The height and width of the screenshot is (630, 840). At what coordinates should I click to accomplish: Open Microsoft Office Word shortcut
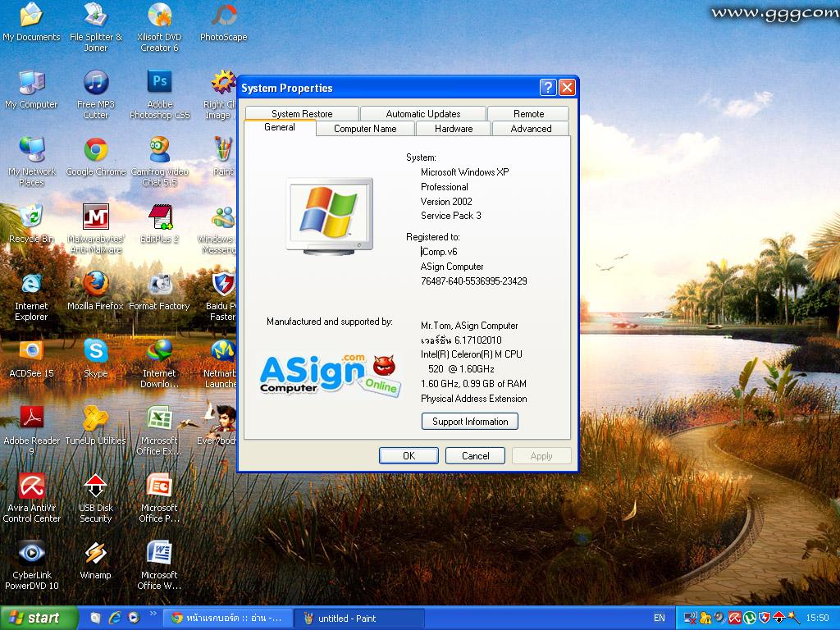[160, 566]
